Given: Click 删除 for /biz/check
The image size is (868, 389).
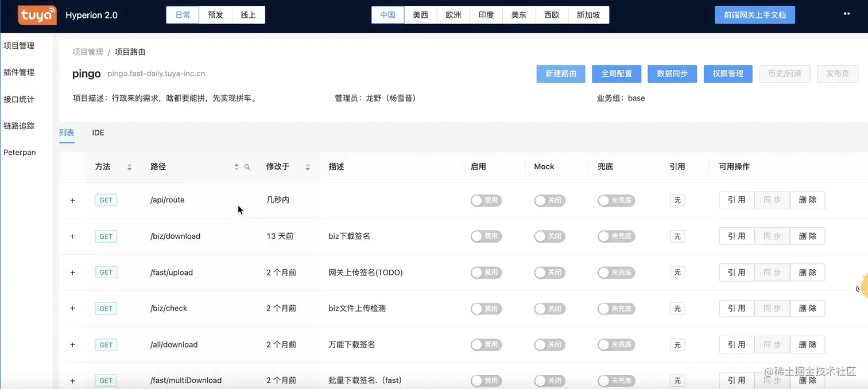Looking at the screenshot, I should pos(807,309).
